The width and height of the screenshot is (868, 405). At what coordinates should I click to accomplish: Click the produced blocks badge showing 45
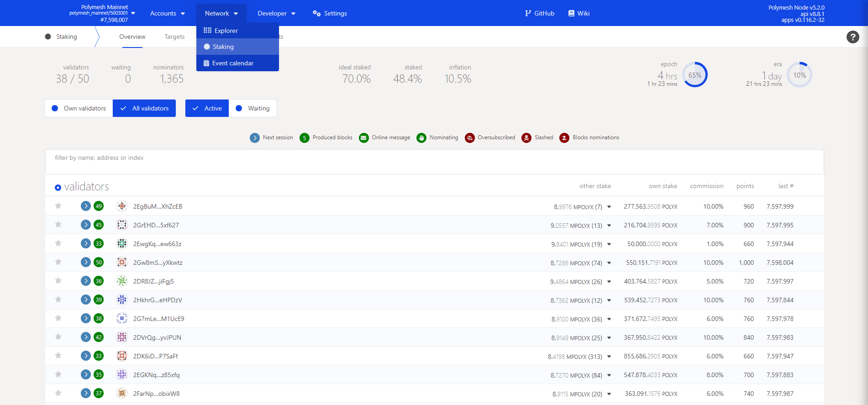[99, 225]
